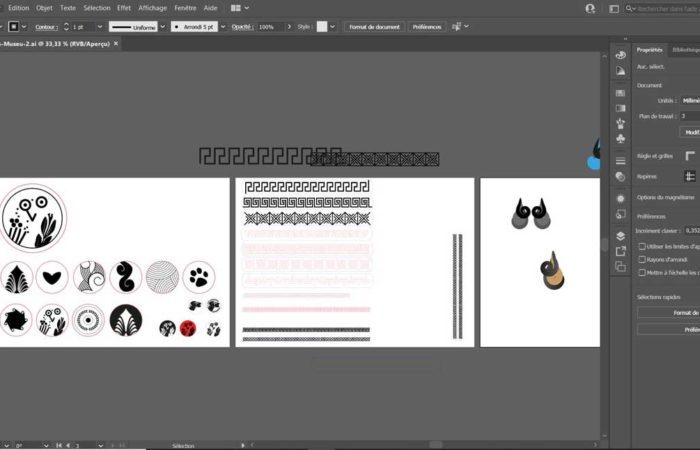Click the search magnifier icon
Image resolution: width=700 pixels, height=450 pixels.
(x=631, y=8)
